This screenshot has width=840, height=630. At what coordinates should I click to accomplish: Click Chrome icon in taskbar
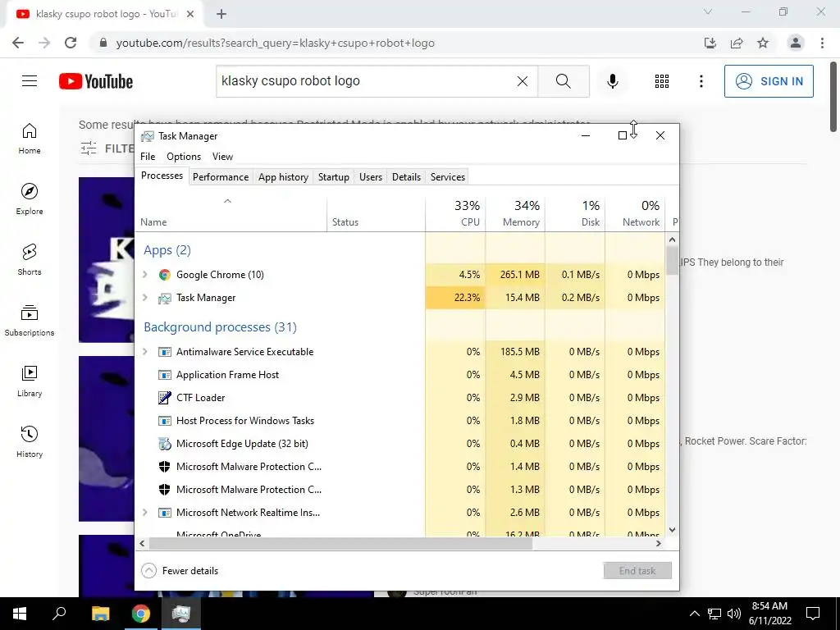coord(141,614)
